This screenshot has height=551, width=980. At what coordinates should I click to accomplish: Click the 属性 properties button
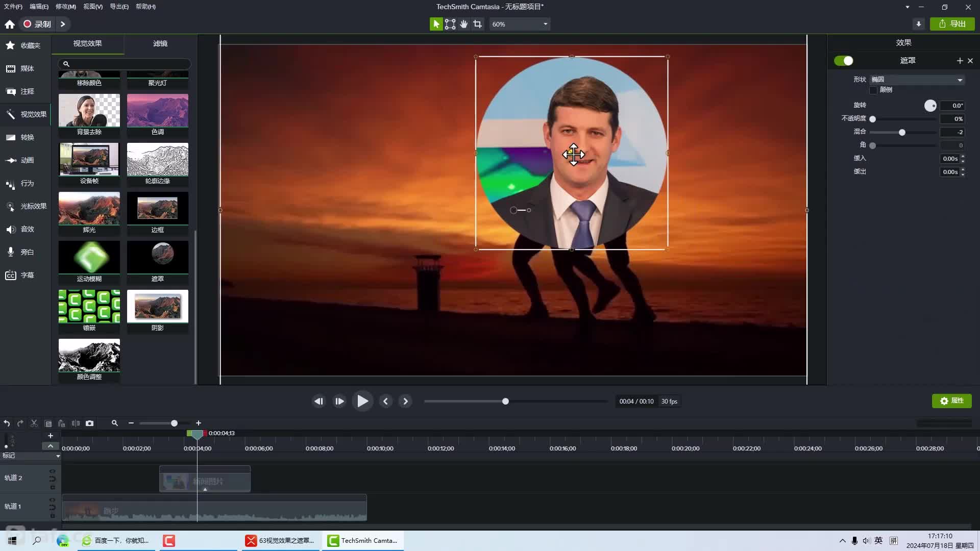point(952,401)
